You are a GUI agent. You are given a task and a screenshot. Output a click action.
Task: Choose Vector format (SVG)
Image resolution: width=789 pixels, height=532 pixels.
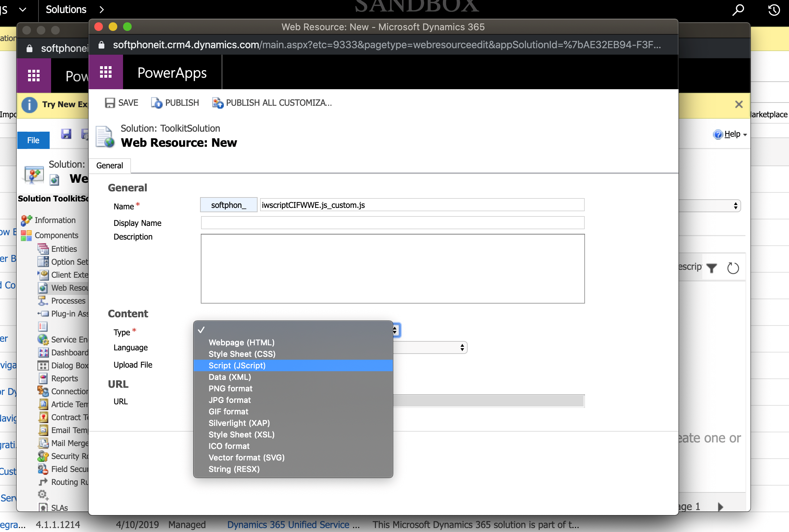293,458
